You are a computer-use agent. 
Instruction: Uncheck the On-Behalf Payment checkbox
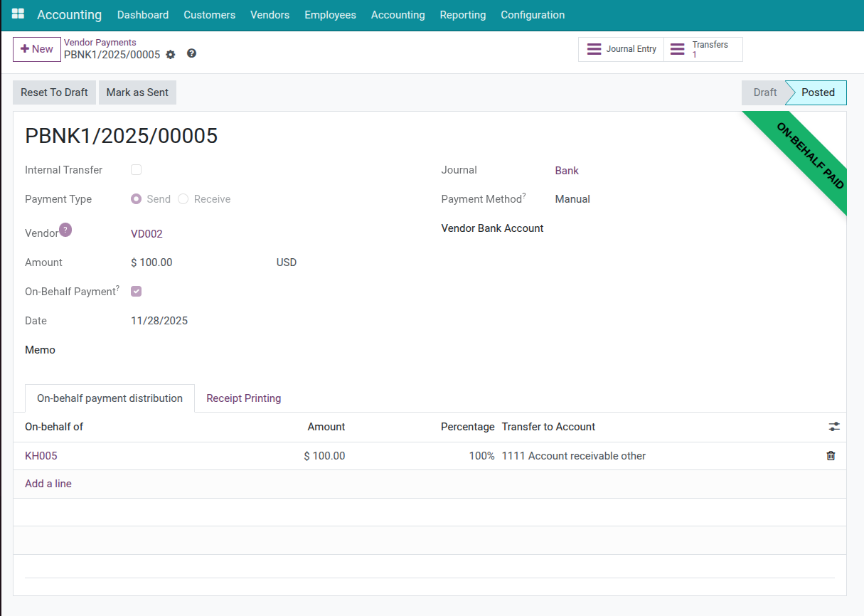(137, 292)
